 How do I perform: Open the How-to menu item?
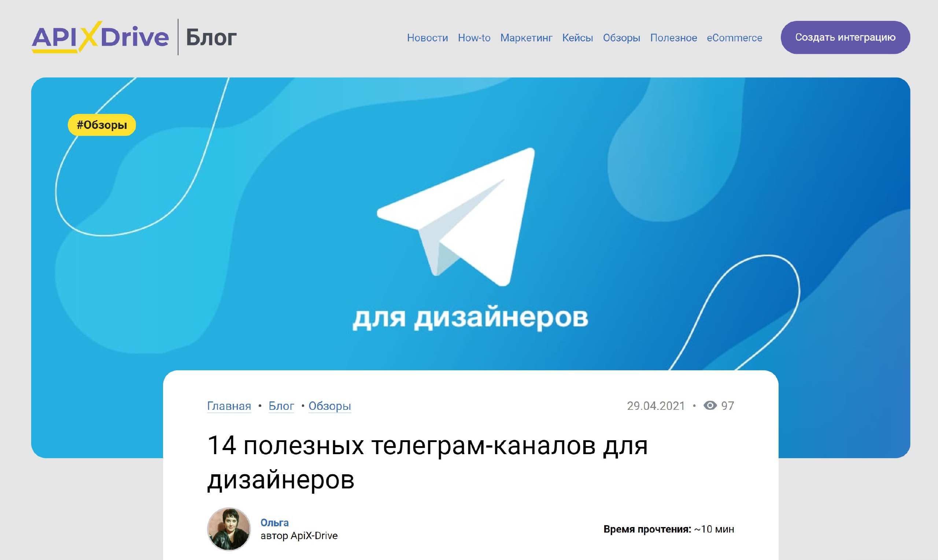point(474,38)
